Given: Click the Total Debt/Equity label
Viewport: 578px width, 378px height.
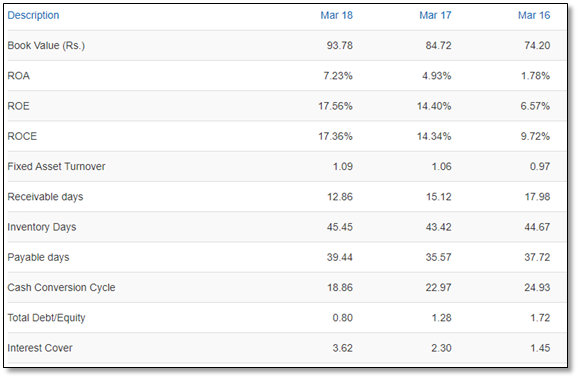Looking at the screenshot, I should [x=46, y=318].
